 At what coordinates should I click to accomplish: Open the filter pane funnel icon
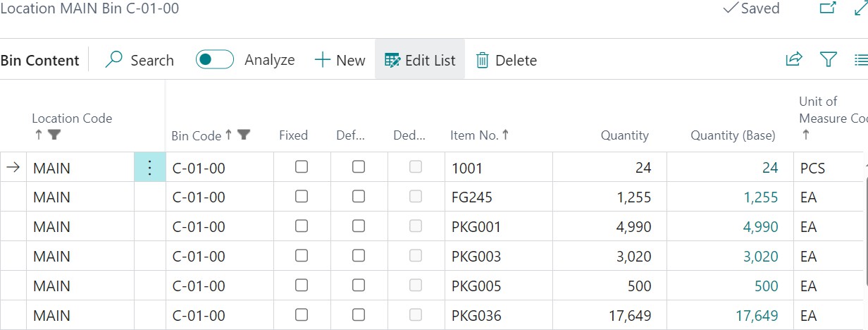click(x=829, y=60)
